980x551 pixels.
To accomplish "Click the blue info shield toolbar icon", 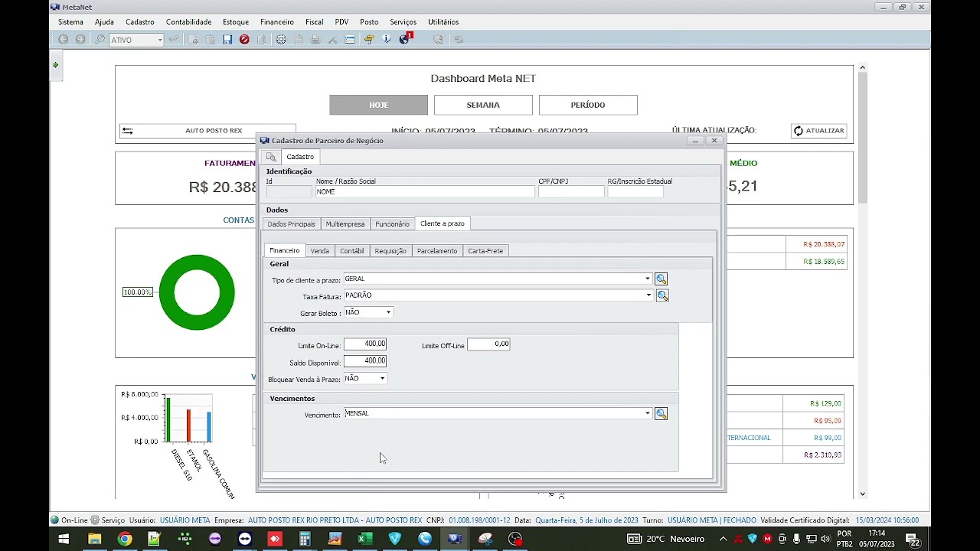I will click(x=387, y=39).
